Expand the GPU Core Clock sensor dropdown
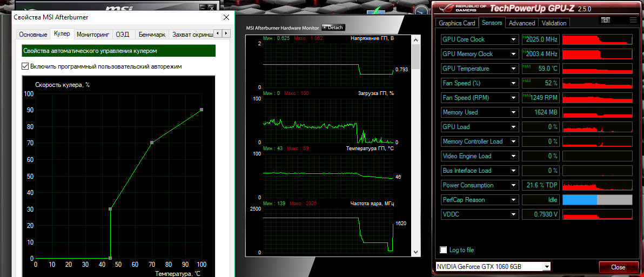 click(x=513, y=39)
